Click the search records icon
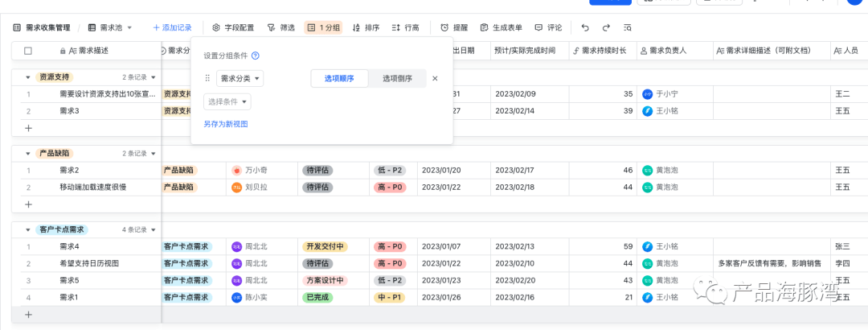The image size is (868, 330). click(627, 27)
